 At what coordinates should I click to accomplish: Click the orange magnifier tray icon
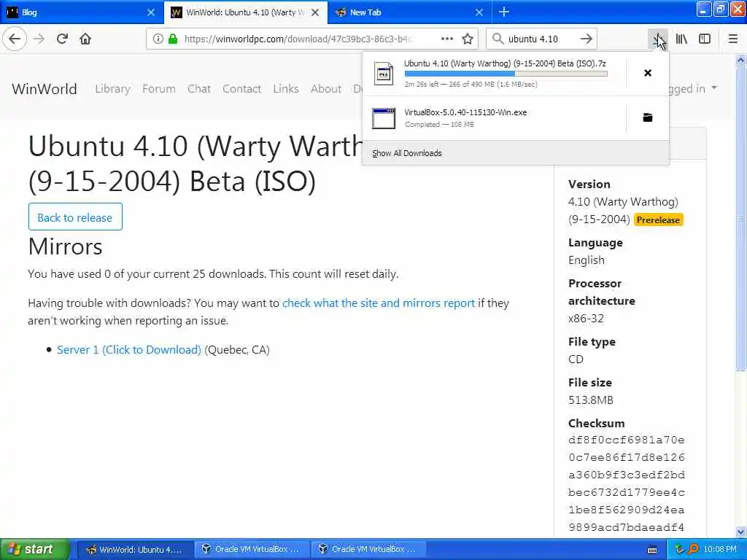point(693,549)
